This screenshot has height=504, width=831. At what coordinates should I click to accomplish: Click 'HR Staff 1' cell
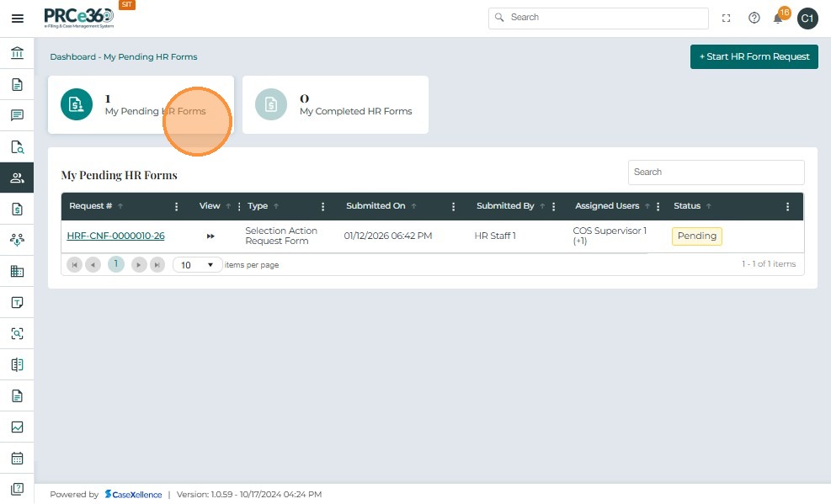[x=495, y=236]
